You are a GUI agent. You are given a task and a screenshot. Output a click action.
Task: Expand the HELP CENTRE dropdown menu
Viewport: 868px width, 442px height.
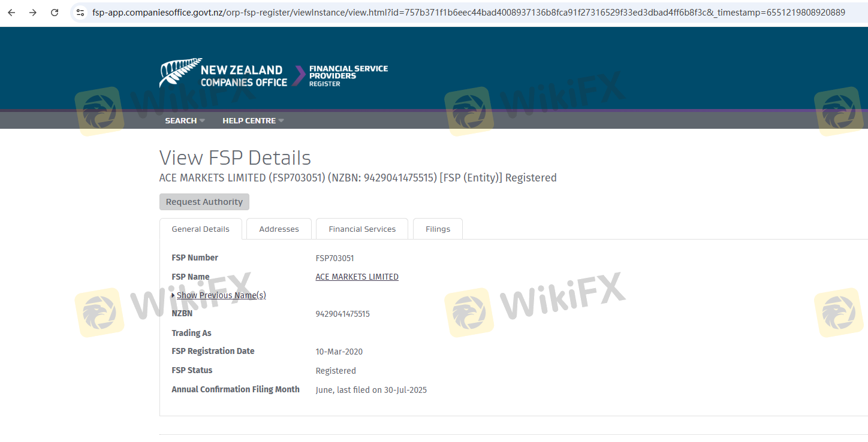(253, 120)
